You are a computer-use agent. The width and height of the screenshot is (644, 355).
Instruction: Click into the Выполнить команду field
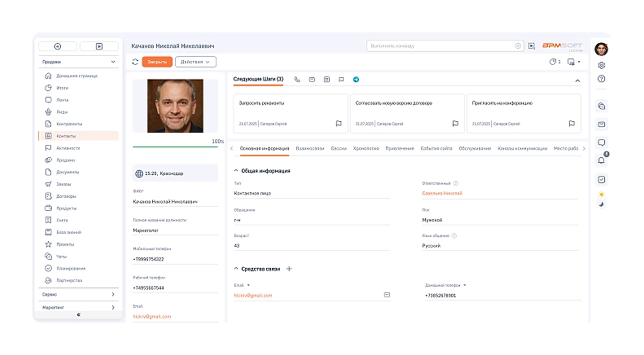coord(445,46)
